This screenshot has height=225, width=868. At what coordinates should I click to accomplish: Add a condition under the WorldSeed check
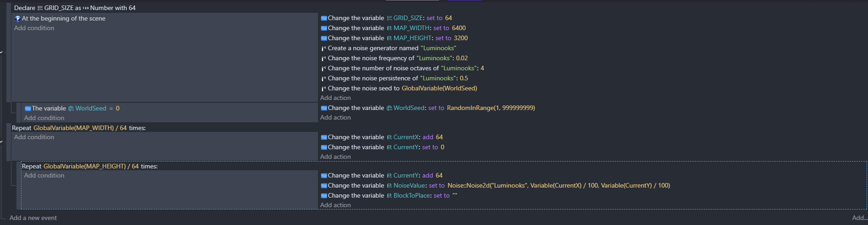(44, 118)
